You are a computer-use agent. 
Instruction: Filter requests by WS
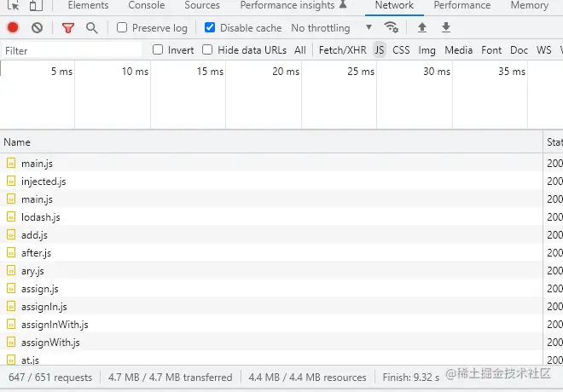(544, 49)
